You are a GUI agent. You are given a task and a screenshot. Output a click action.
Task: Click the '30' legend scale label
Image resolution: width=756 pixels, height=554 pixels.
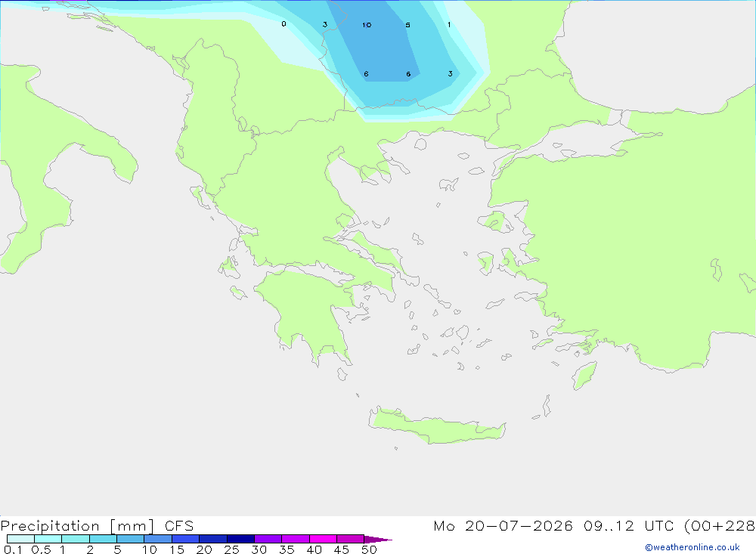click(259, 549)
